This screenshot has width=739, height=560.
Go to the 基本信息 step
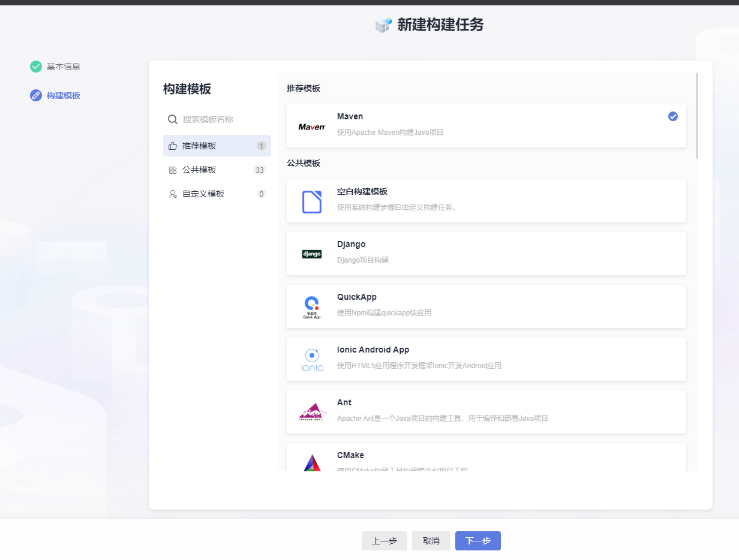tap(55, 67)
